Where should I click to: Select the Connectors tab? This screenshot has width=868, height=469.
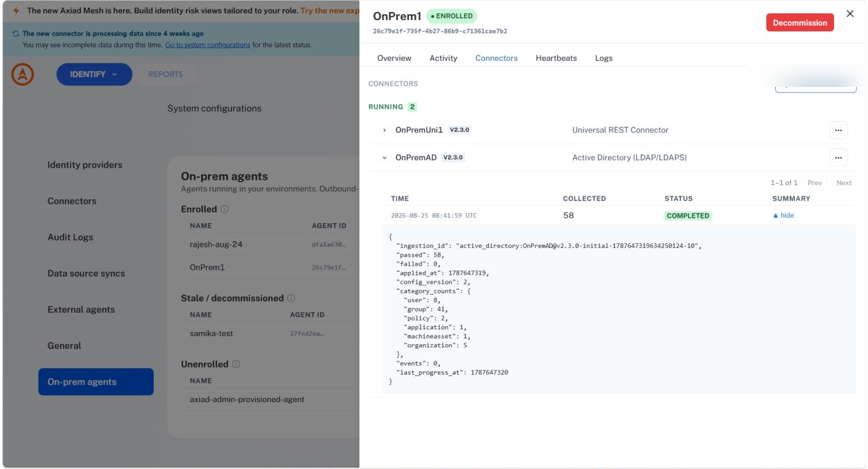click(x=496, y=58)
